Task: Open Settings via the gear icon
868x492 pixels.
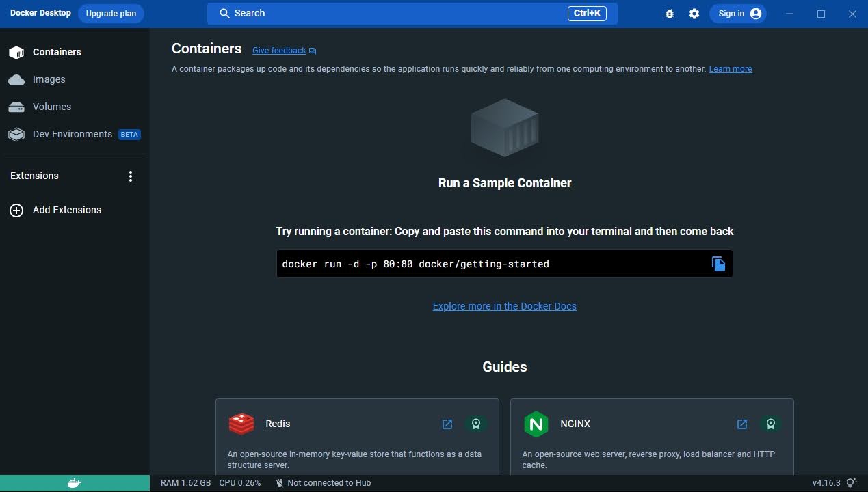Action: 694,14
